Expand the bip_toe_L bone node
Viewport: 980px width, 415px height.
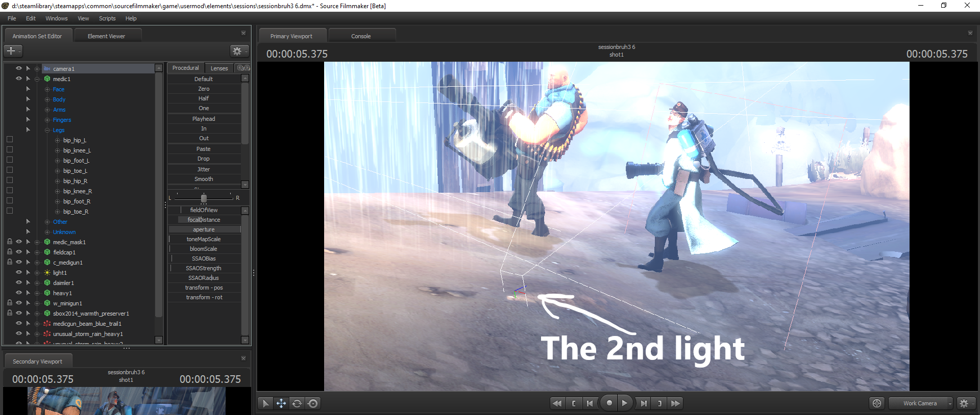pyautogui.click(x=57, y=171)
